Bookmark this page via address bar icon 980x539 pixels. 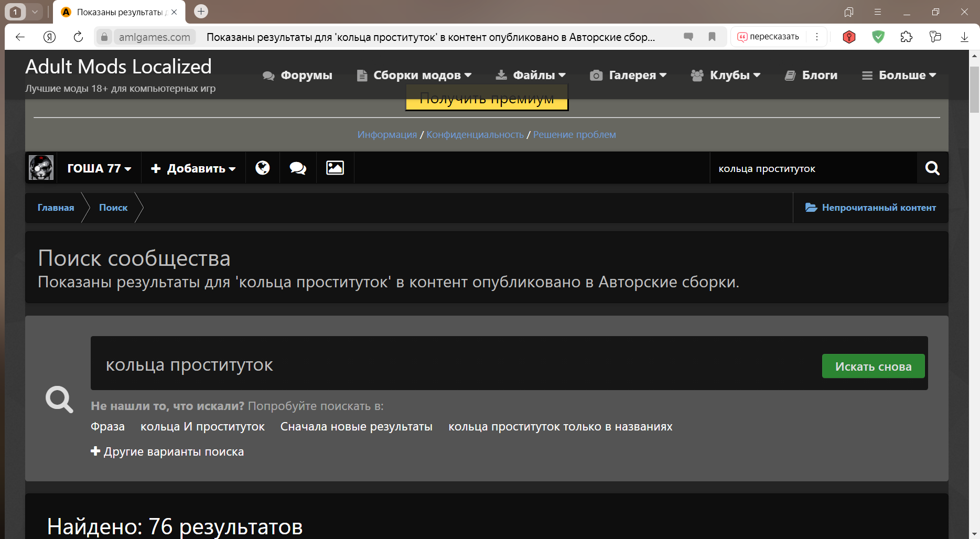pos(712,37)
